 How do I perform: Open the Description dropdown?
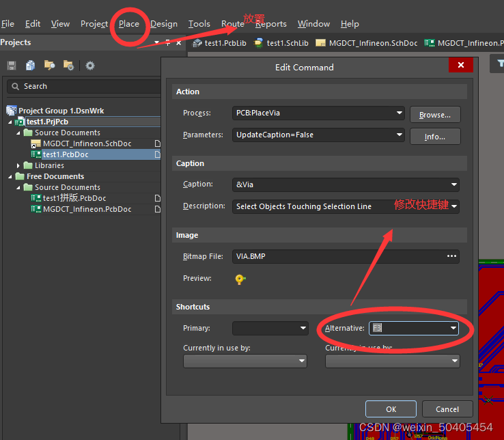pos(454,206)
